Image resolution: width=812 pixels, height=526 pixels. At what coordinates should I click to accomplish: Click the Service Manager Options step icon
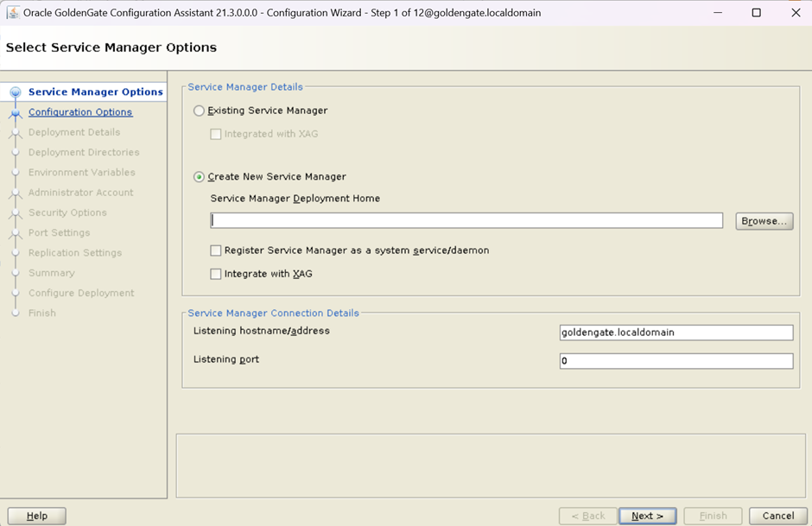pyautogui.click(x=16, y=92)
